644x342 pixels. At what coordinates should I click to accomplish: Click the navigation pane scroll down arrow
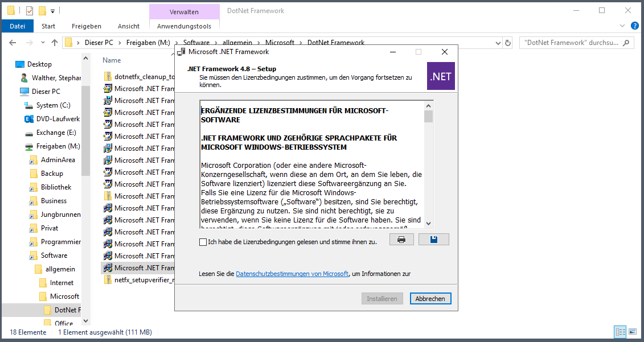pos(85,321)
